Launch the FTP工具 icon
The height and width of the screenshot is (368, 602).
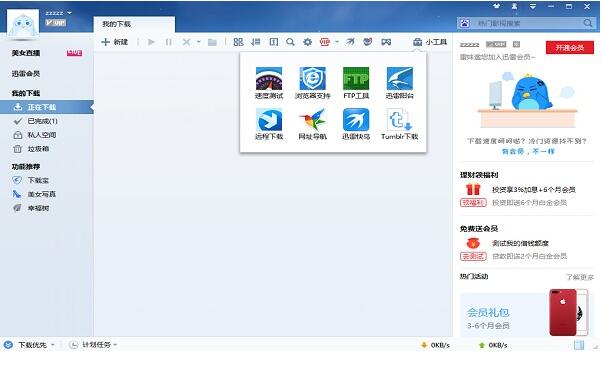[356, 83]
